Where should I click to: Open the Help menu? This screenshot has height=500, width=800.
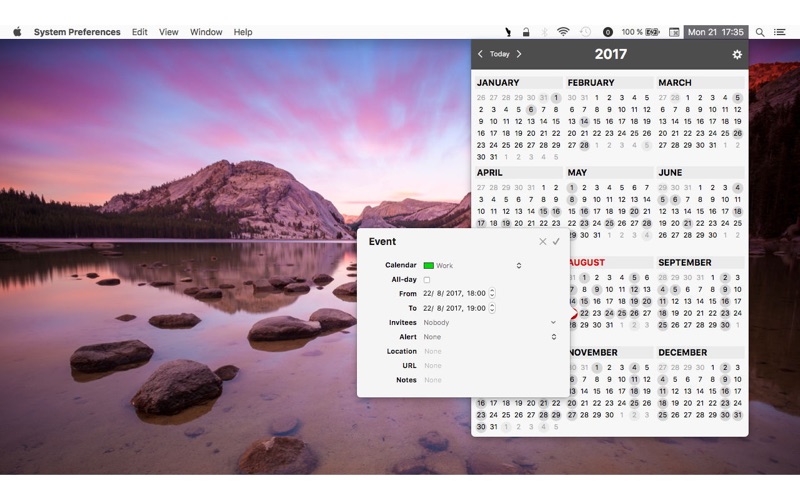(x=243, y=32)
